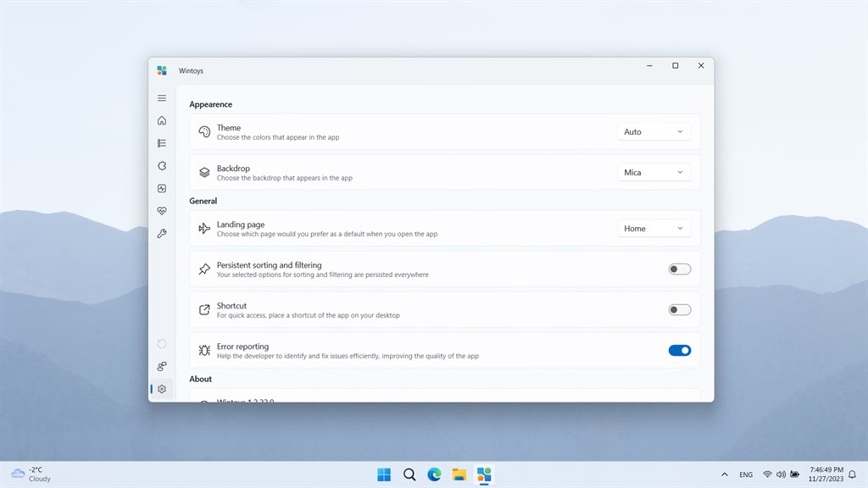Open taskbar Search
Viewport: 868px width, 488px height.
point(409,474)
